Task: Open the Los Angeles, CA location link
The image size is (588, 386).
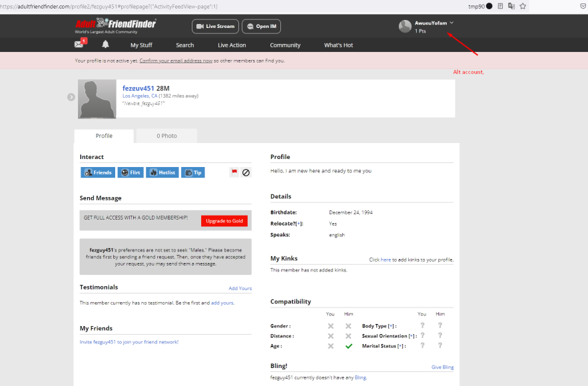Action: [x=140, y=96]
